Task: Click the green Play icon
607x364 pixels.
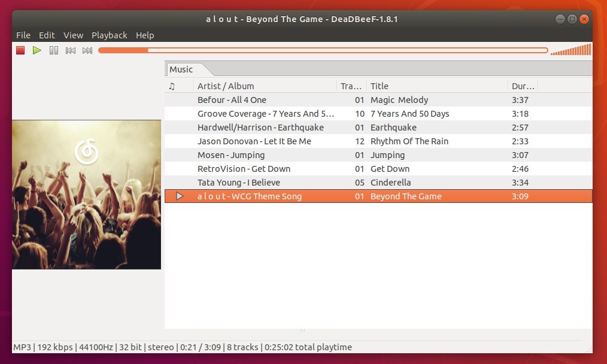Action: (37, 50)
